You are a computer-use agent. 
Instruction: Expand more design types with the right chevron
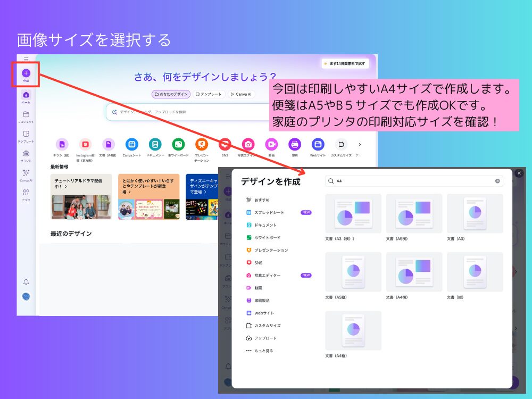pyautogui.click(x=360, y=144)
